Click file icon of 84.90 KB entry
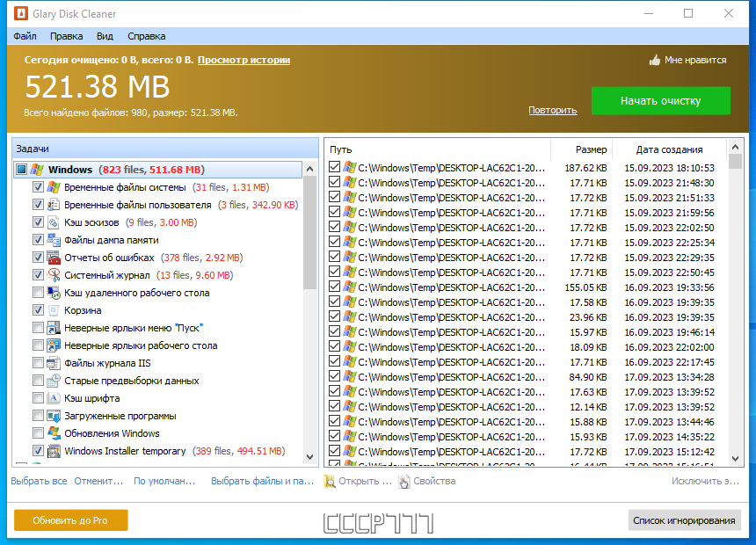Image resolution: width=756 pixels, height=545 pixels. (x=350, y=377)
